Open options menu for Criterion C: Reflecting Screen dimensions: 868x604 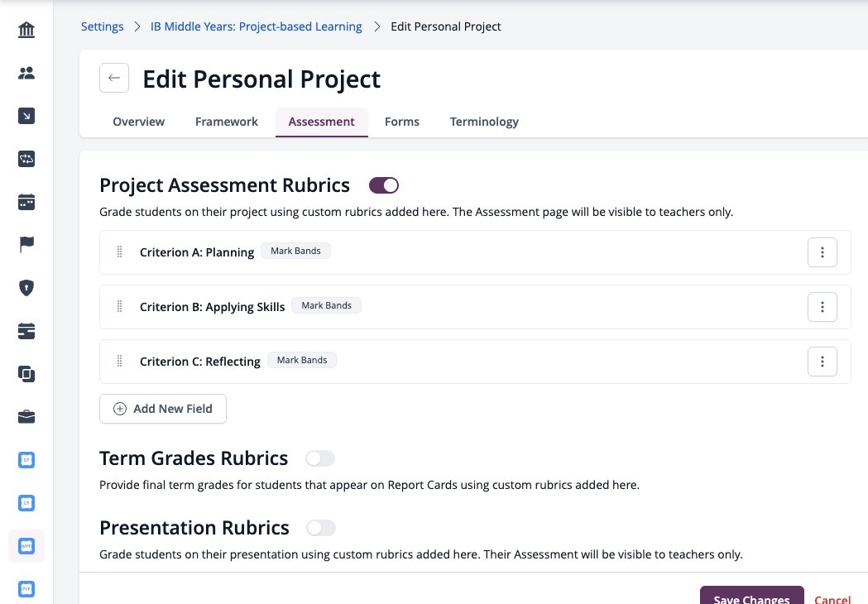click(822, 362)
